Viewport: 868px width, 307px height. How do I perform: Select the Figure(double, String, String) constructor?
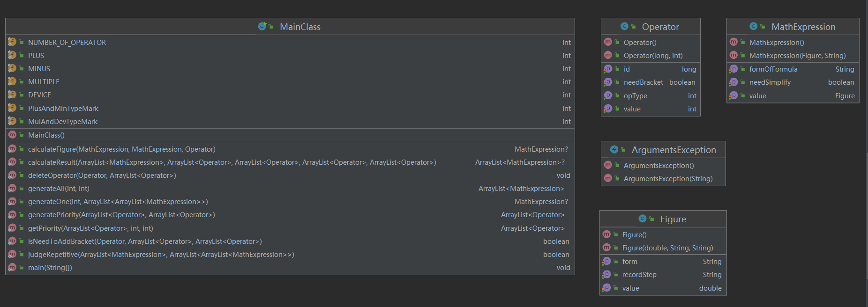point(667,248)
